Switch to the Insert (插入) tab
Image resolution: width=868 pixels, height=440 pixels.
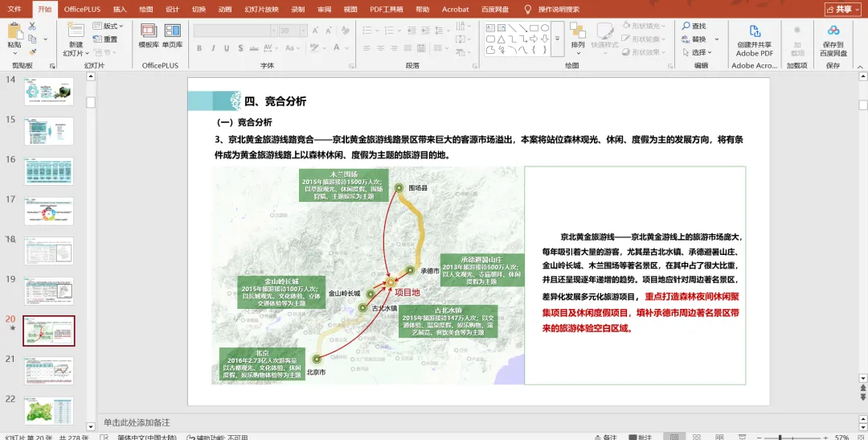click(120, 10)
